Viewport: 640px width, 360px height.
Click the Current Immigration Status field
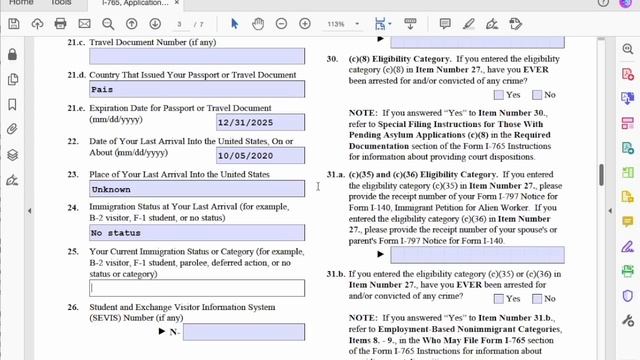pyautogui.click(x=197, y=288)
